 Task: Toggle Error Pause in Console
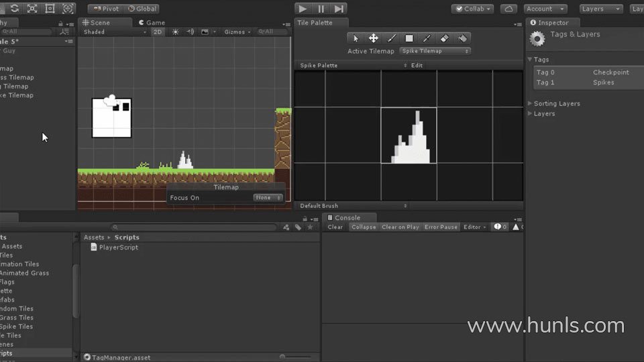click(441, 227)
